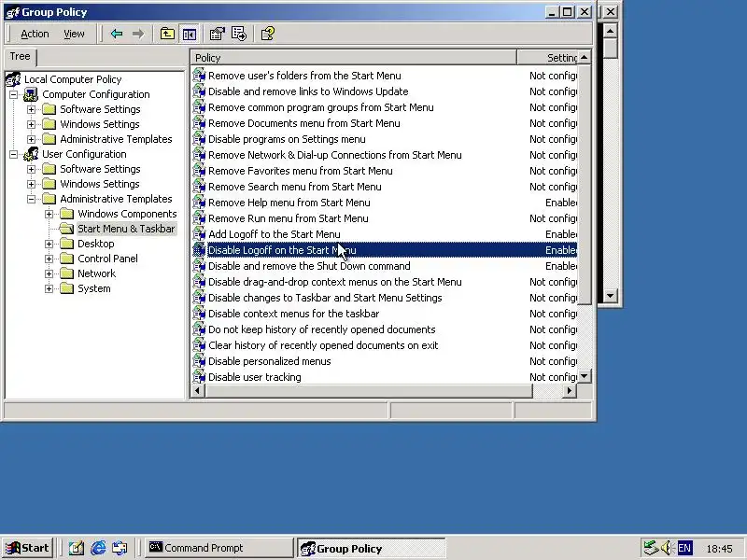The height and width of the screenshot is (560, 747).
Task: Launch Internet Explorer from quick launch
Action: [x=98, y=548]
